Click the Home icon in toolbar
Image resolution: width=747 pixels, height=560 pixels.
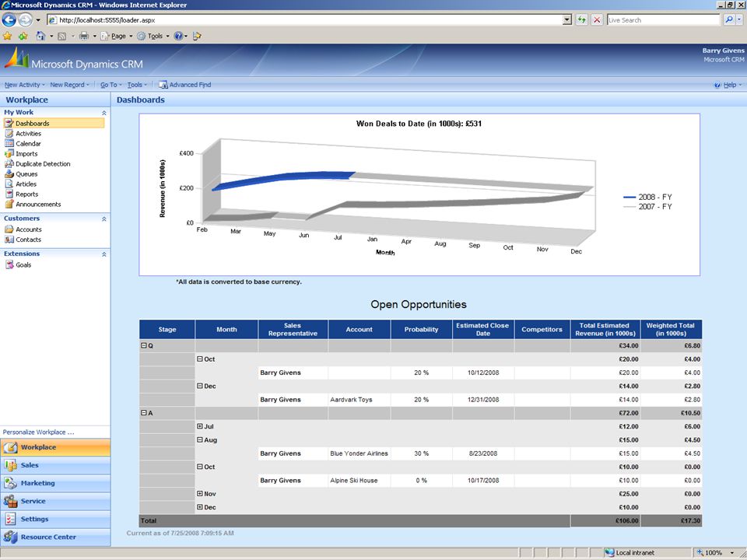[x=41, y=37]
